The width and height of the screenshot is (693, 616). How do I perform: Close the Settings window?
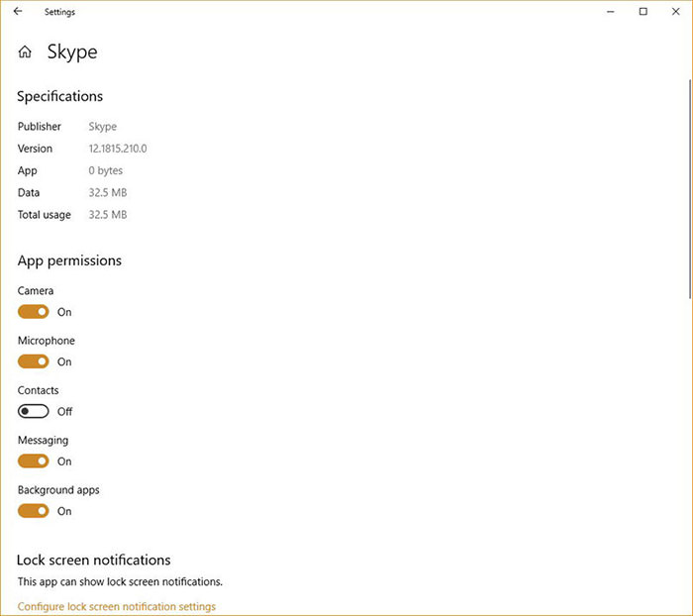click(676, 12)
